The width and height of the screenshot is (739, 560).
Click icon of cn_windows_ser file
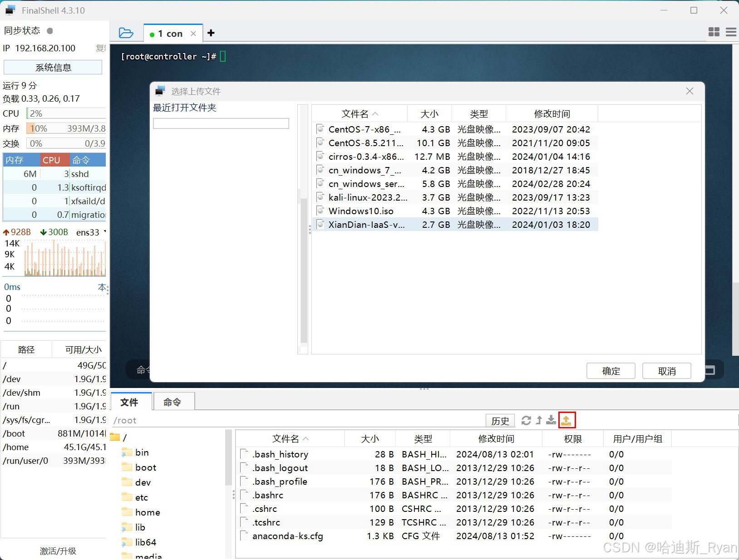click(x=320, y=183)
